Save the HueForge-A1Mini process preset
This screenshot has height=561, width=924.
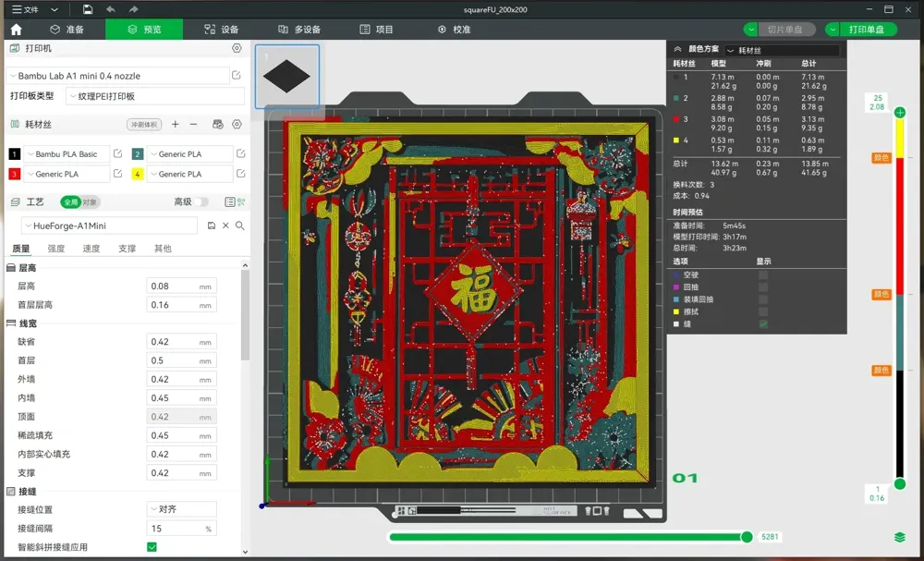(212, 226)
